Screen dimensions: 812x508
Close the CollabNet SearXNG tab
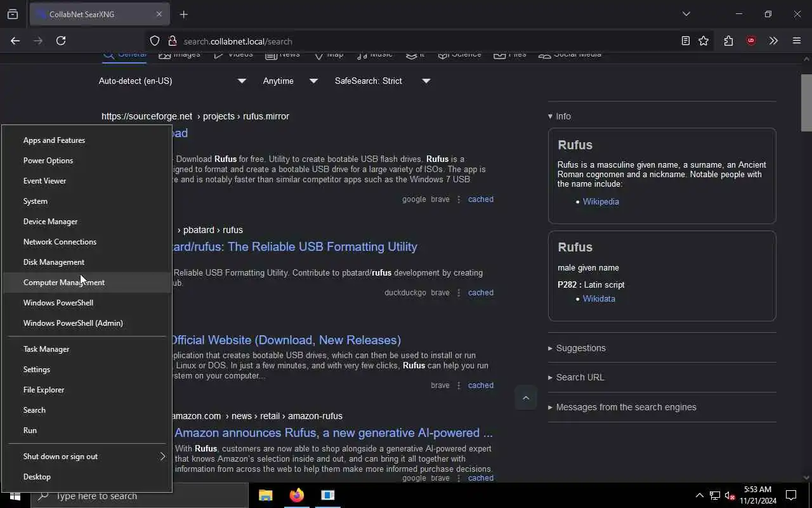click(159, 14)
